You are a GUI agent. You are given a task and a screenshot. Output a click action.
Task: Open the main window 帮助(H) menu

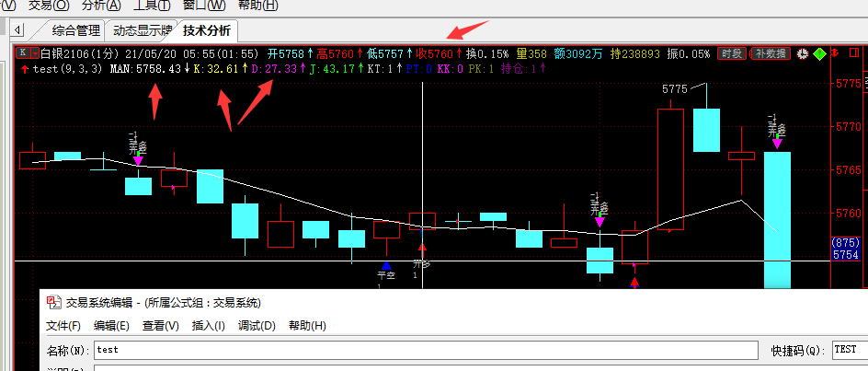(x=257, y=6)
